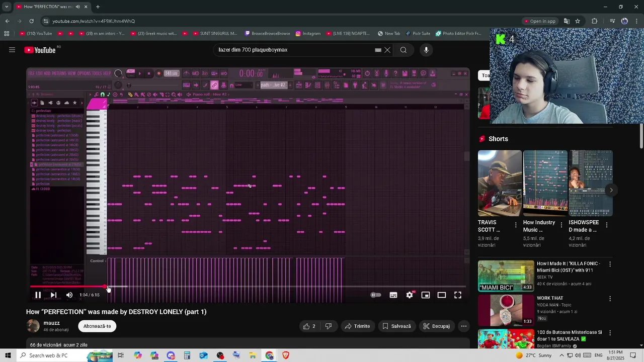The image size is (644, 362).
Task: Open tab search dropdown arrow
Action: coord(7,7)
